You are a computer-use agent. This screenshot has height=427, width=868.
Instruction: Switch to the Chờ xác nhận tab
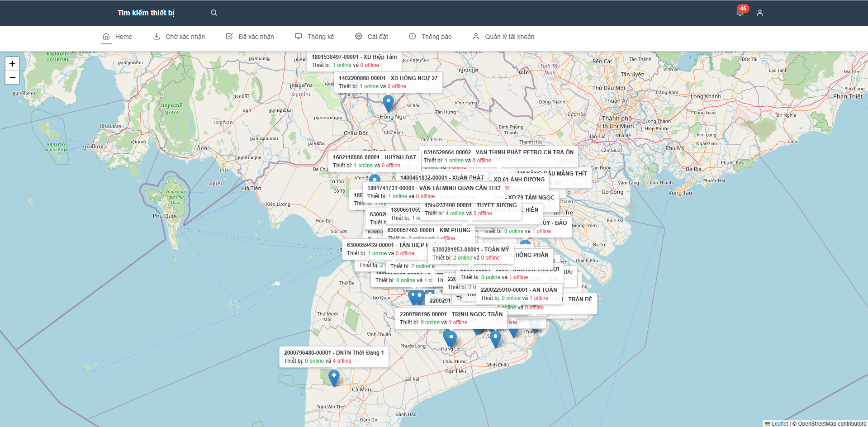(x=179, y=36)
